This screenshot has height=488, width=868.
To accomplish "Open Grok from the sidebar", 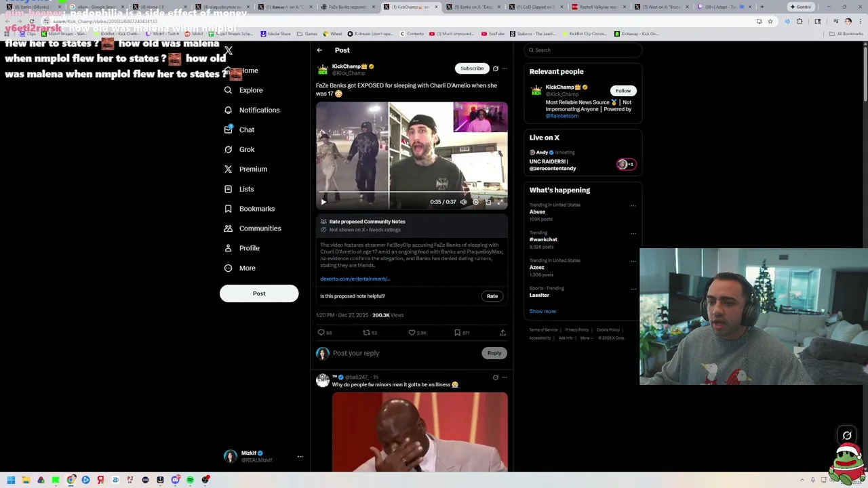I will [239, 149].
